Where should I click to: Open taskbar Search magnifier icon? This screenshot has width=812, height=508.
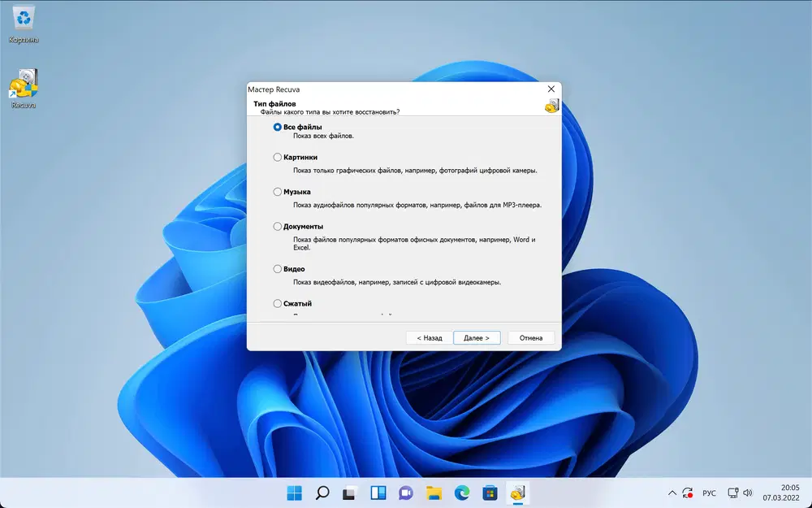[x=322, y=493]
